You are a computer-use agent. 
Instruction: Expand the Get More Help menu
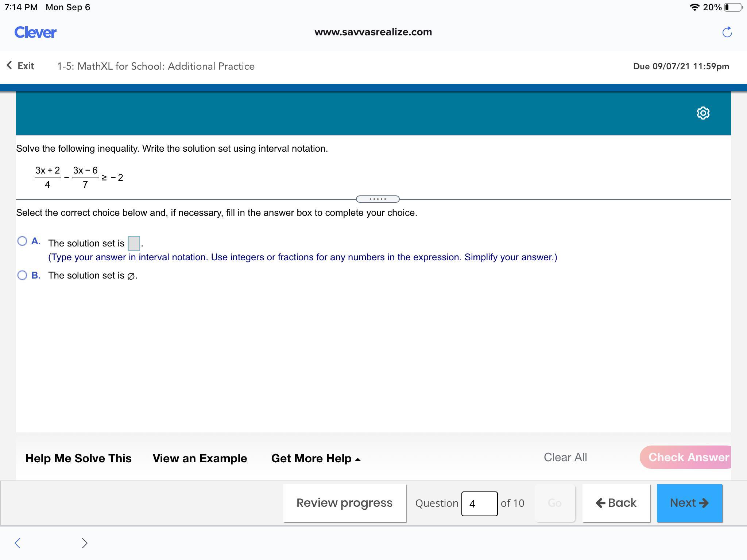pos(316,458)
